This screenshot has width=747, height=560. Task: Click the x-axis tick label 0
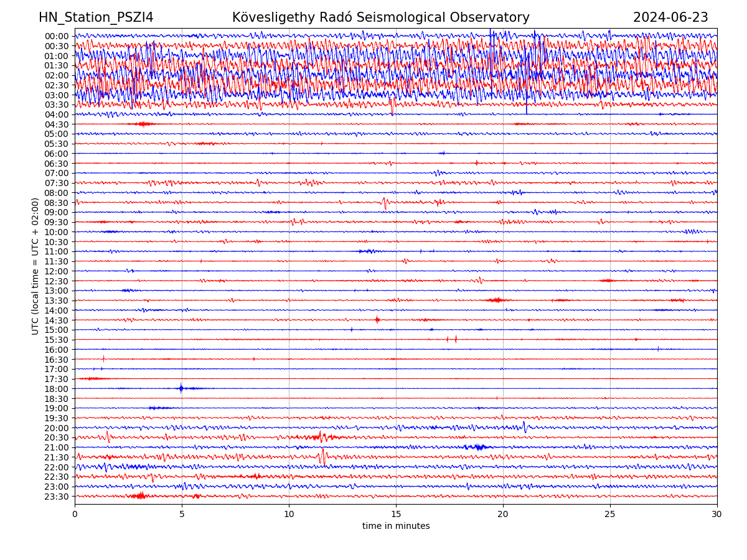(75, 514)
